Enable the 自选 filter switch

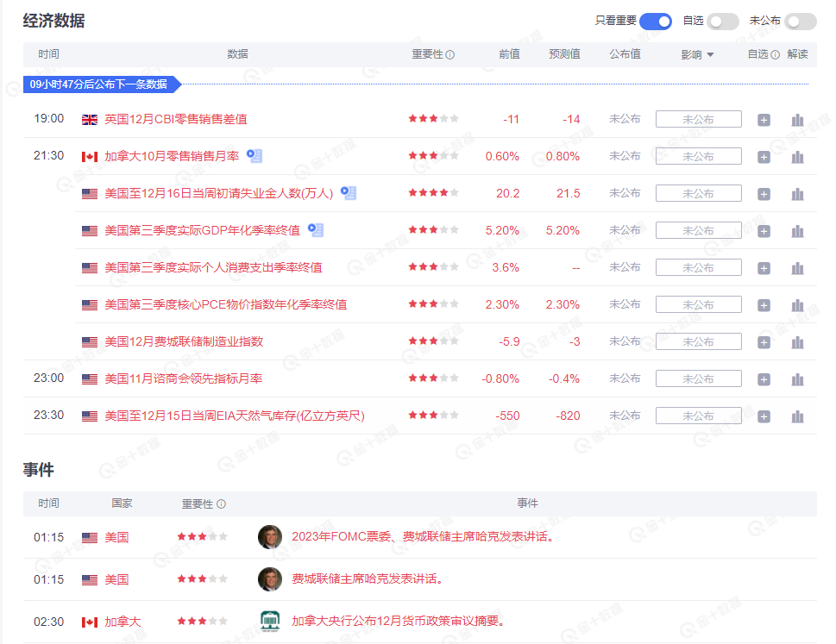pyautogui.click(x=723, y=22)
